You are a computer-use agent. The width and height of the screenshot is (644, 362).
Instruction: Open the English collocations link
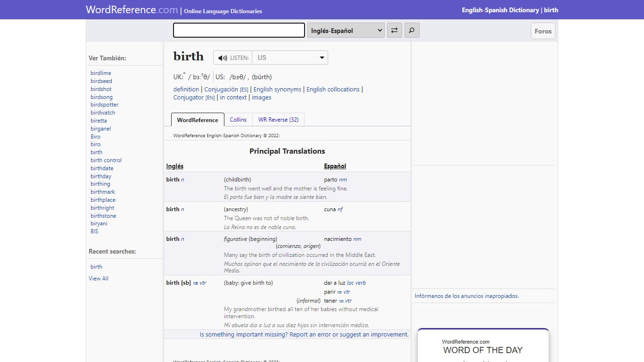333,90
